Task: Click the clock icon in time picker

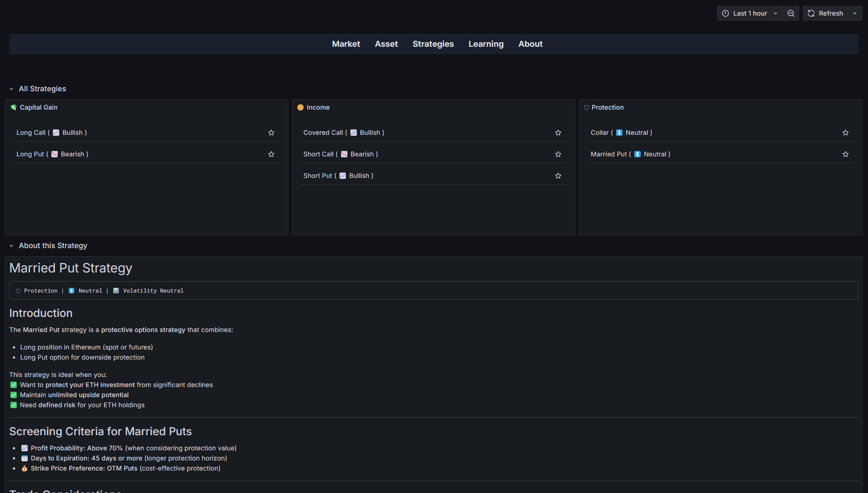Action: (x=725, y=13)
